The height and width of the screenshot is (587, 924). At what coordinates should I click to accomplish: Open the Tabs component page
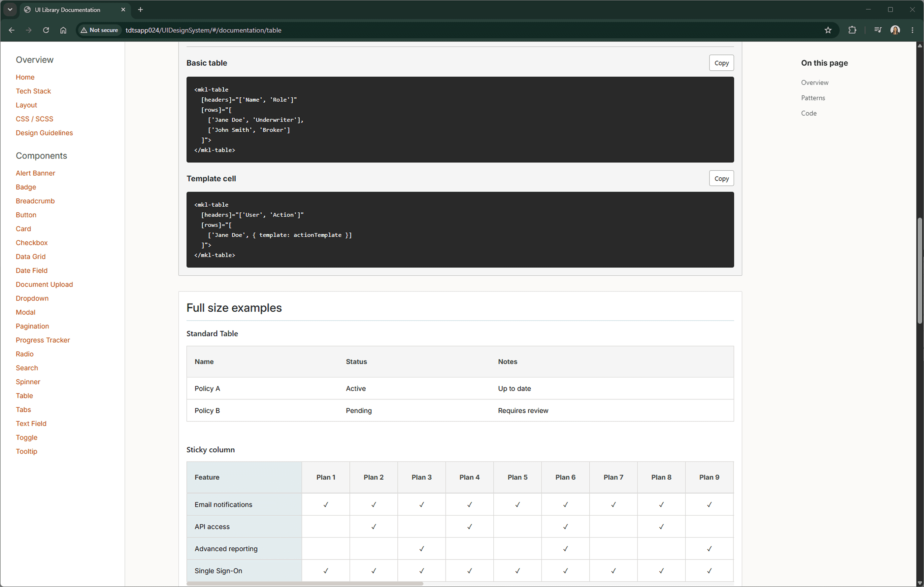[x=23, y=410]
